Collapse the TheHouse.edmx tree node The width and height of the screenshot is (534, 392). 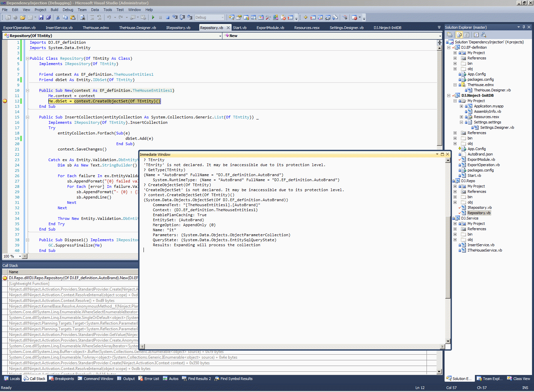pyautogui.click(x=455, y=85)
